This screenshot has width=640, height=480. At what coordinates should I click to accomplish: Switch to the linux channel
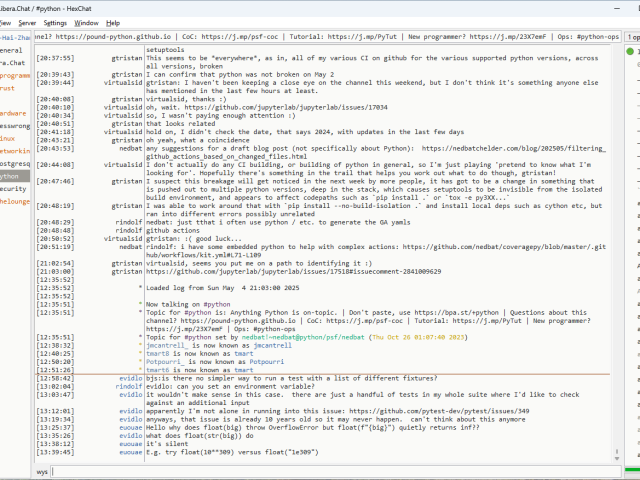(8, 138)
